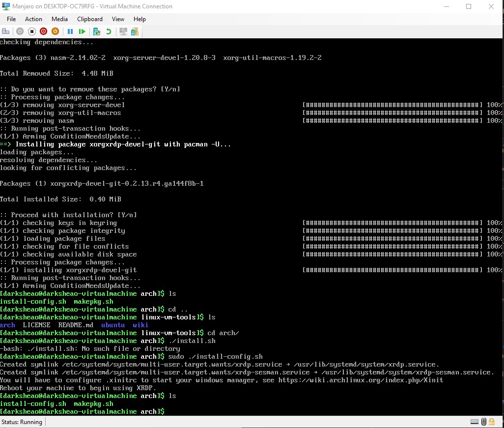Send Ctrl+Alt+Del to the virtual machine
The height and width of the screenshot is (428, 504).
pos(6,31)
